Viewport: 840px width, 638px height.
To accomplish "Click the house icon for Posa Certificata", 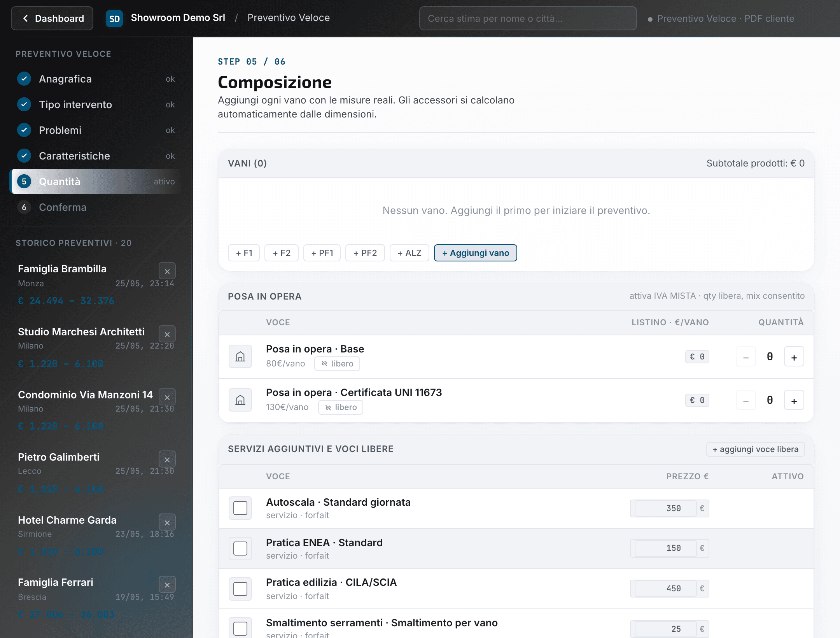I will pos(240,400).
